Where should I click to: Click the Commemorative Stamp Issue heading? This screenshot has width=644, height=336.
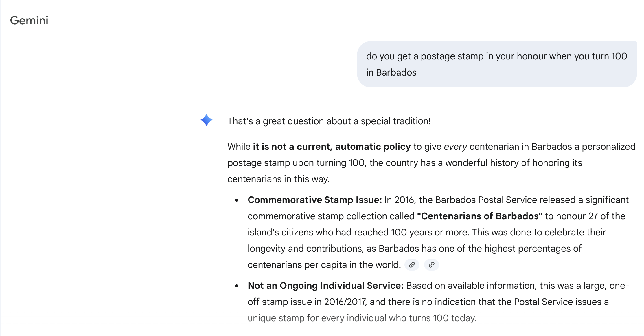click(x=314, y=200)
